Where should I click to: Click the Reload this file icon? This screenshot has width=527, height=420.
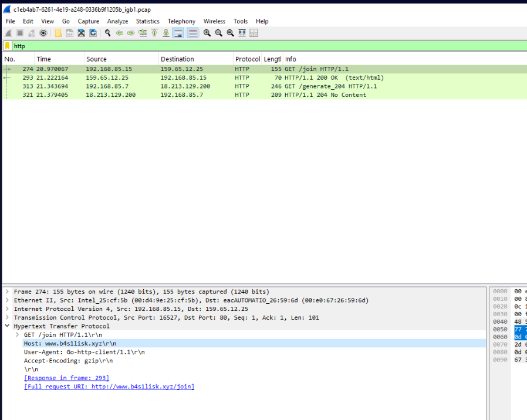(x=93, y=33)
